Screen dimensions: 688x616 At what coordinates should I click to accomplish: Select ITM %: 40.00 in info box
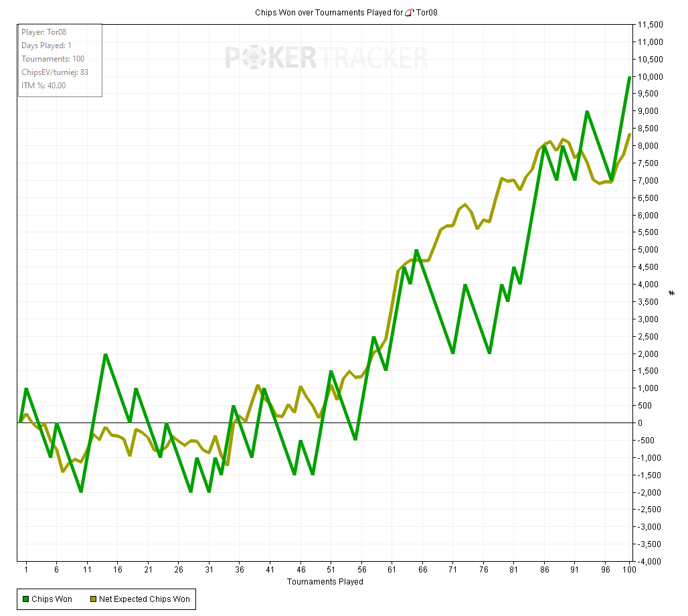tap(44, 85)
